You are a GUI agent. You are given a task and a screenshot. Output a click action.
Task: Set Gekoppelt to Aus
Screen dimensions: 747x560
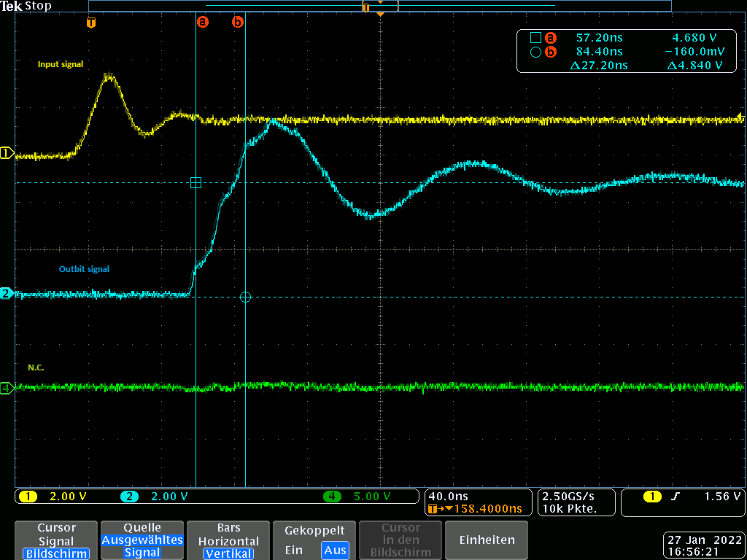[x=335, y=550]
